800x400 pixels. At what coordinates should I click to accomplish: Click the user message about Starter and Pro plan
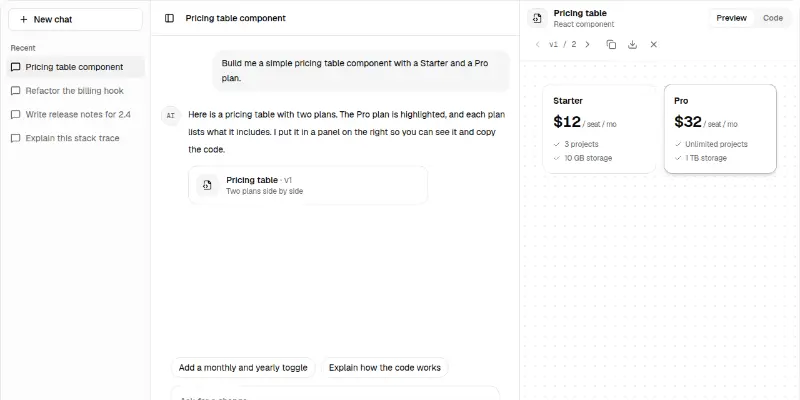click(x=361, y=71)
